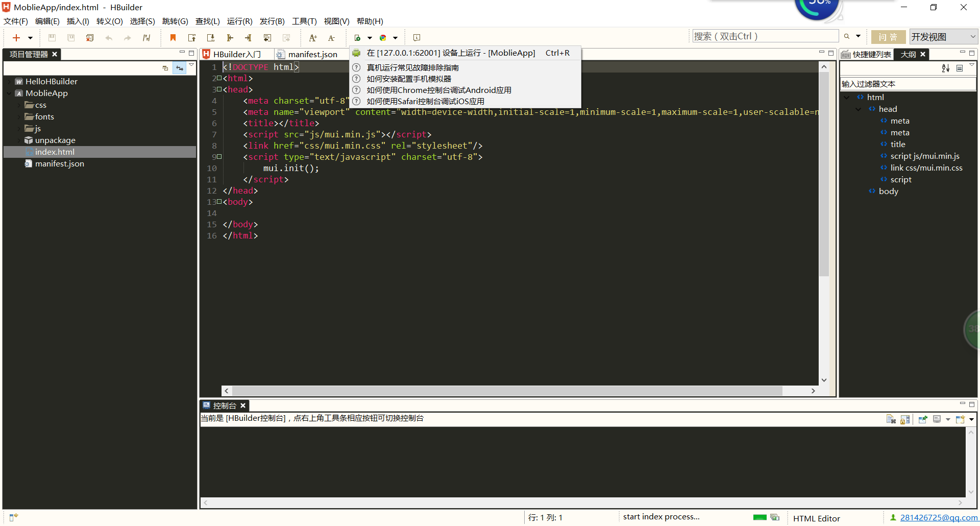980x526 pixels.
Task: Toggle alphabetical sort in outline panel
Action: (x=945, y=68)
